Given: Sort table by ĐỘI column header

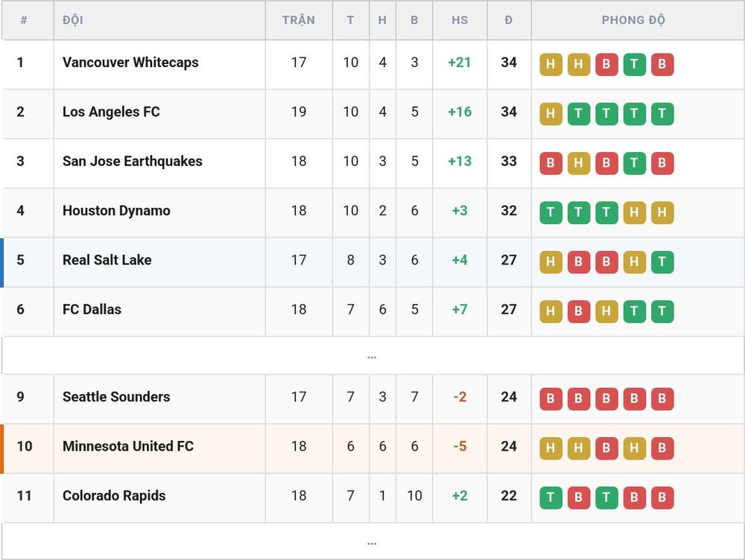Looking at the screenshot, I should pyautogui.click(x=73, y=20).
